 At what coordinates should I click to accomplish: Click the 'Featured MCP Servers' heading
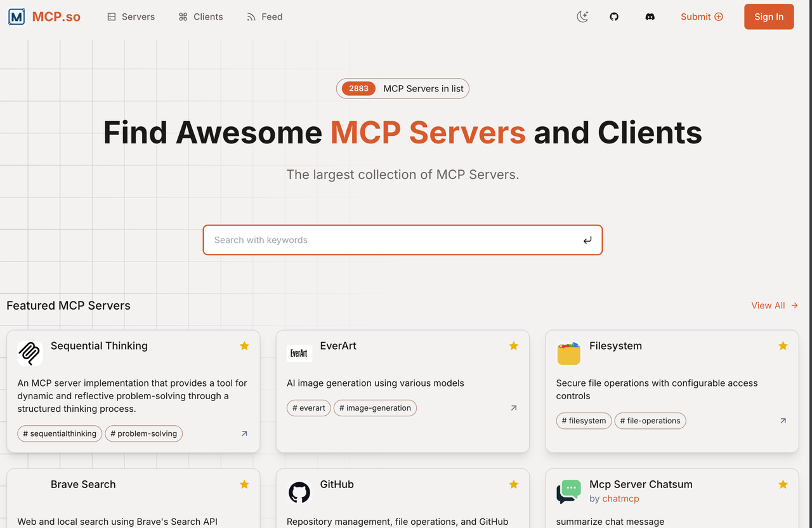pyautogui.click(x=69, y=306)
